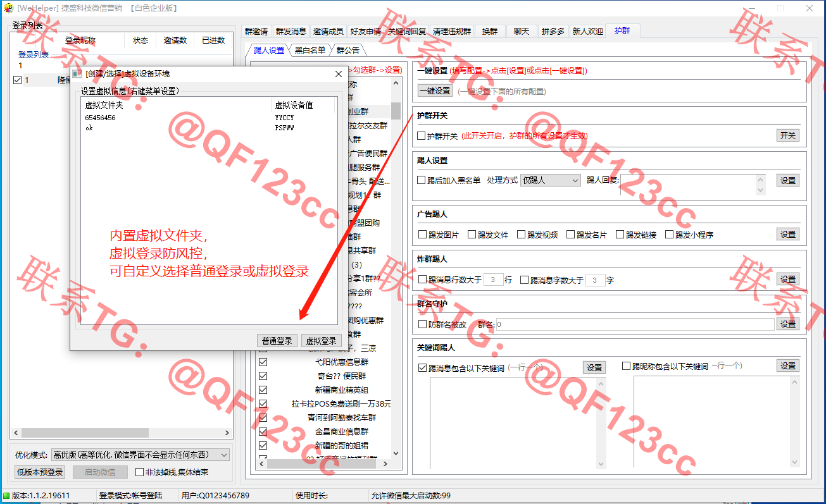The width and height of the screenshot is (826, 504).
Task: Click the down arrow in 踢人回复 box
Action: click(x=761, y=190)
